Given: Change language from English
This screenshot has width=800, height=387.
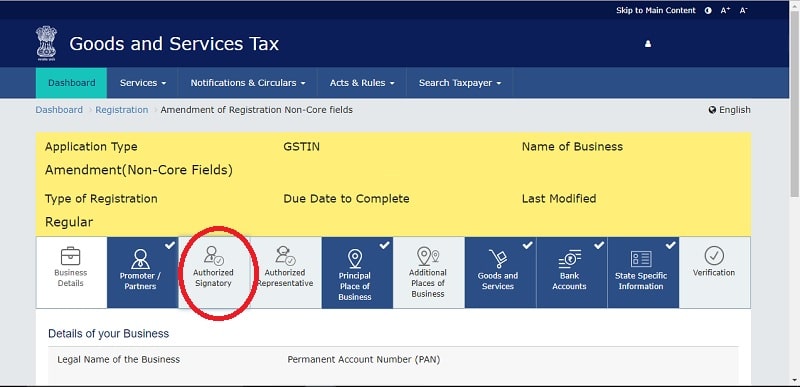Looking at the screenshot, I should [730, 110].
